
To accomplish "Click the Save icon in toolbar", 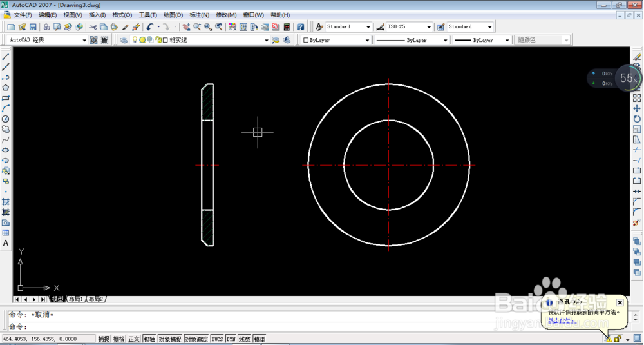I will [33, 26].
